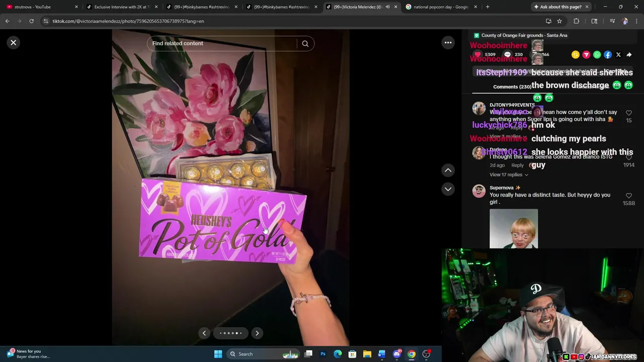Open Photoshop from the taskbar
The height and width of the screenshot is (362, 644).
[x=323, y=354]
